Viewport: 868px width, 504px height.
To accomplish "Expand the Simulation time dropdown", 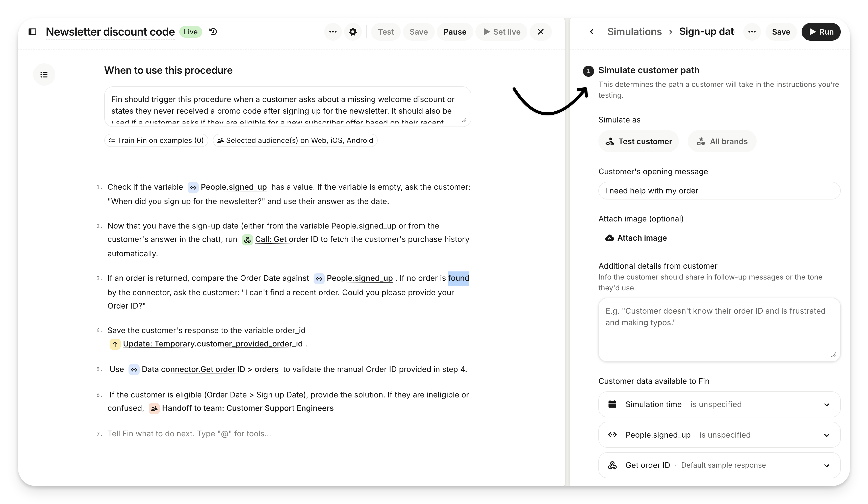I will coord(826,405).
